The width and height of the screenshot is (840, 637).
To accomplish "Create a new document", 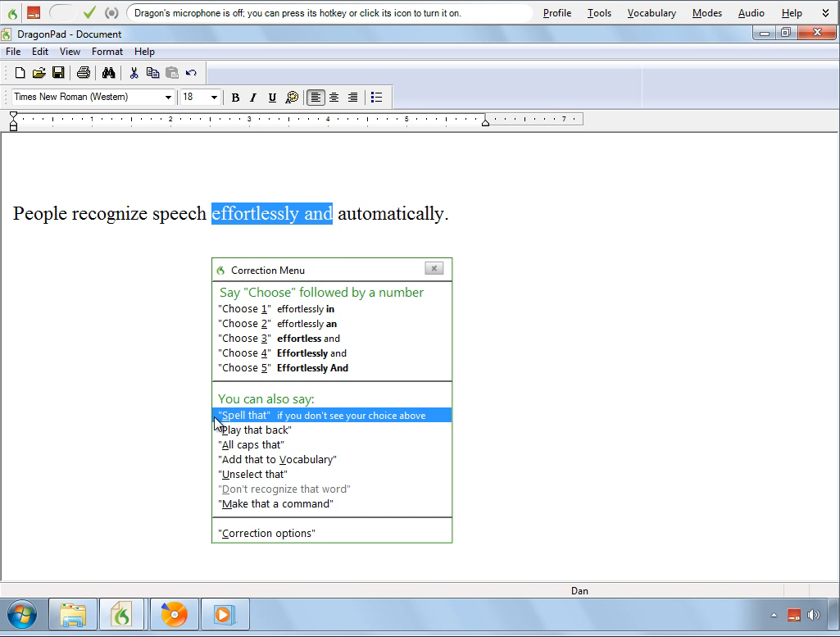I will [20, 72].
